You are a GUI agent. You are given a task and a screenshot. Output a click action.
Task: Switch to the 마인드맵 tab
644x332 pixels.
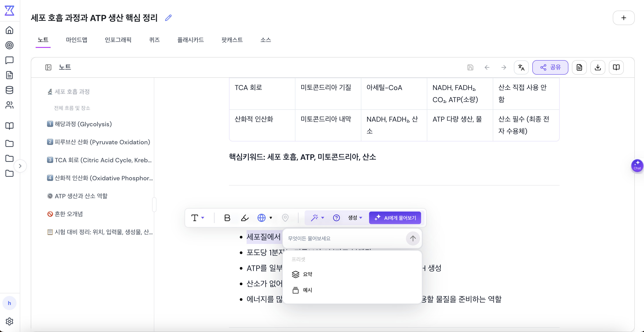[x=76, y=40]
